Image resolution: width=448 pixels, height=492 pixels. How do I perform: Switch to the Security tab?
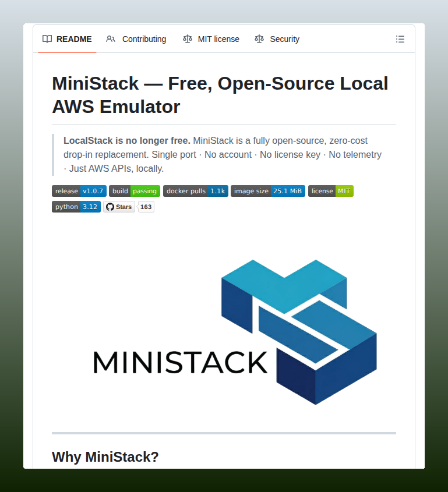tap(277, 39)
